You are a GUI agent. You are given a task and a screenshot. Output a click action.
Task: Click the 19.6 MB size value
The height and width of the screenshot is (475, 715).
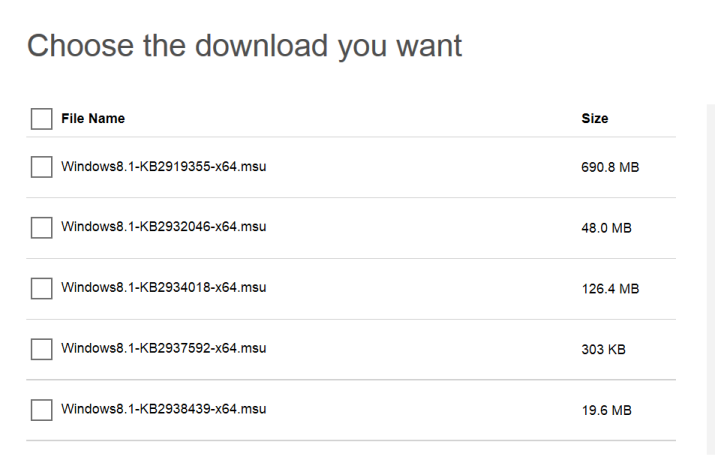click(606, 410)
